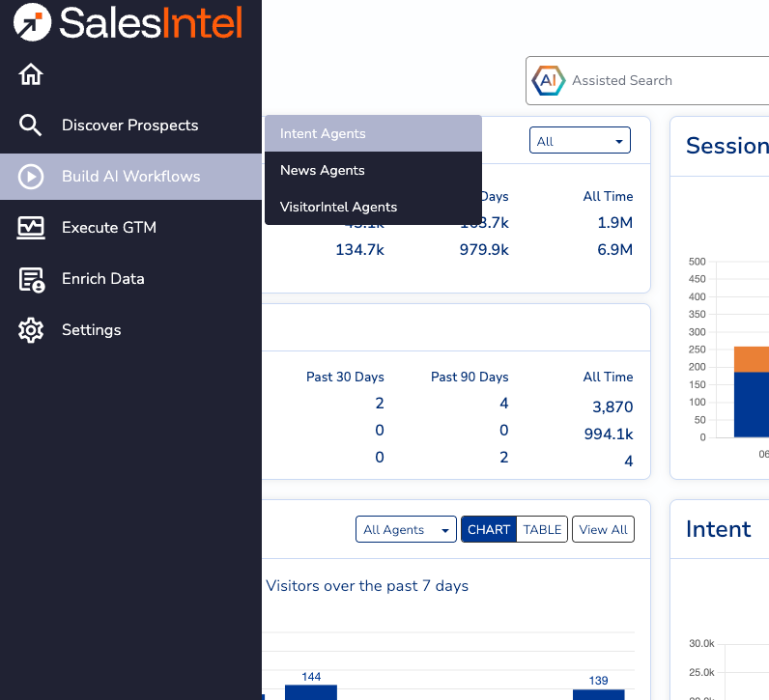Expand the All dropdown
The height and width of the screenshot is (700, 769).
[580, 141]
